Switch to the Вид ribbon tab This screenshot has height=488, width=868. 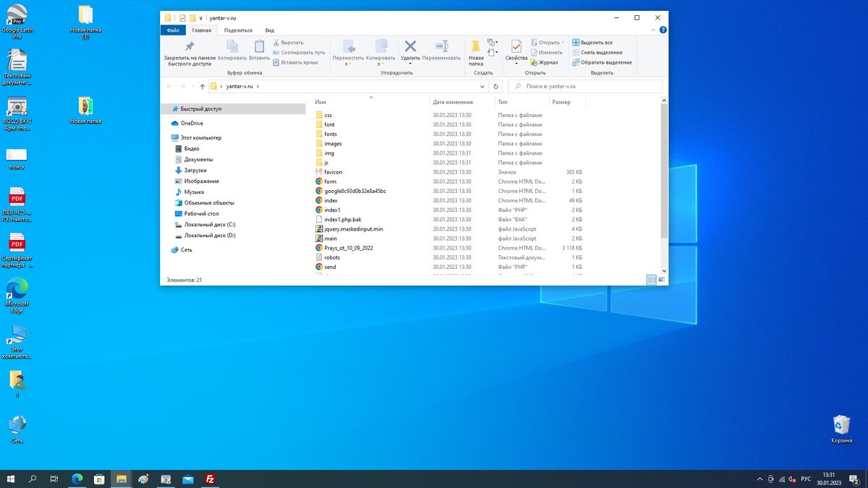269,30
